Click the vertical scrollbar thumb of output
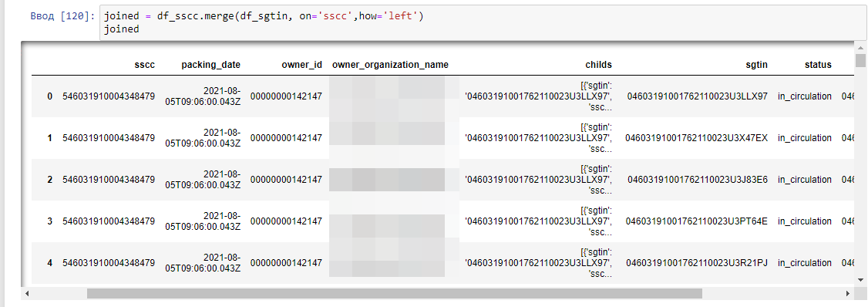The image size is (868, 307). tap(860, 60)
